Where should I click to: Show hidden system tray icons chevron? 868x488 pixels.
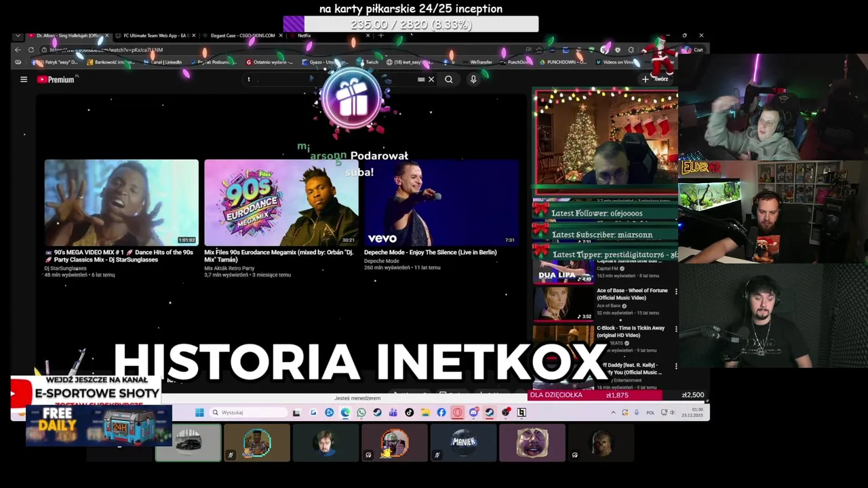coord(613,412)
